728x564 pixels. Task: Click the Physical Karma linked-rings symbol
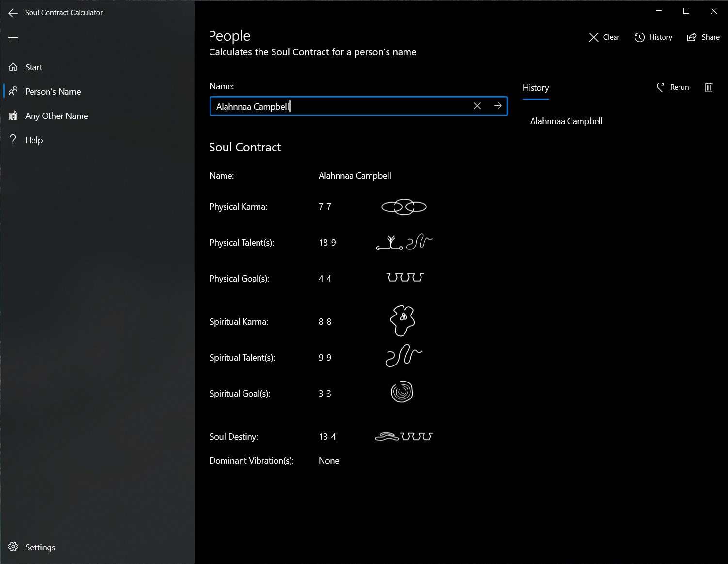pyautogui.click(x=404, y=207)
